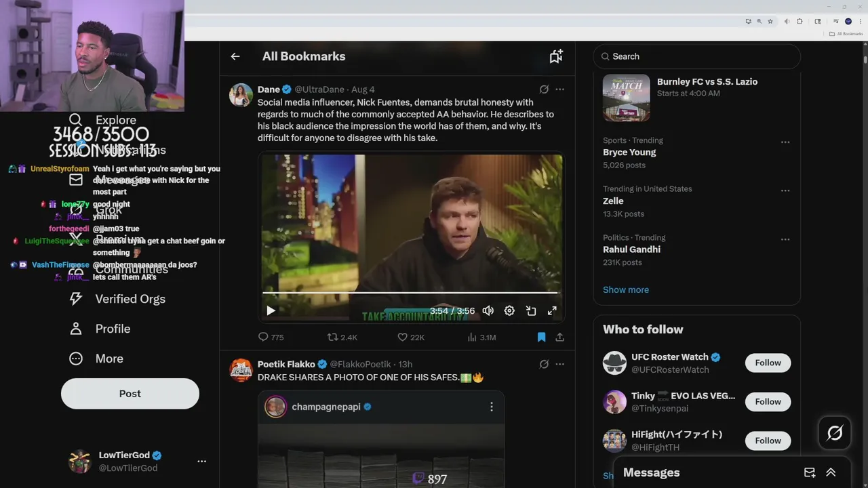Open more options for Bryce Young trend
The image size is (868, 488).
click(785, 142)
